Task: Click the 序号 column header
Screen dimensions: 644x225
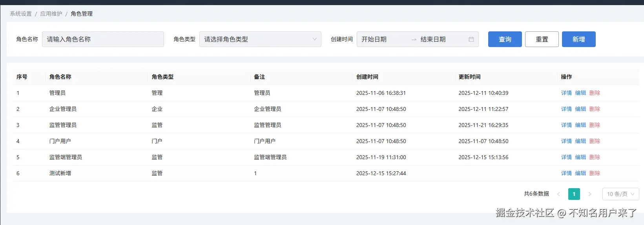Action: [x=22, y=77]
